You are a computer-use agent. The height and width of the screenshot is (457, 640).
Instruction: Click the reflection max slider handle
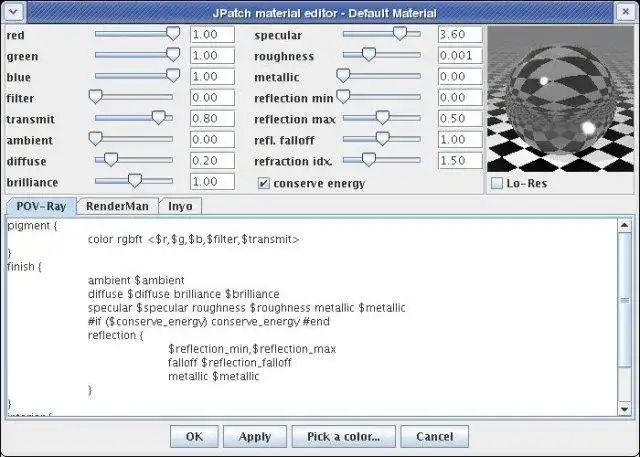pos(382,118)
